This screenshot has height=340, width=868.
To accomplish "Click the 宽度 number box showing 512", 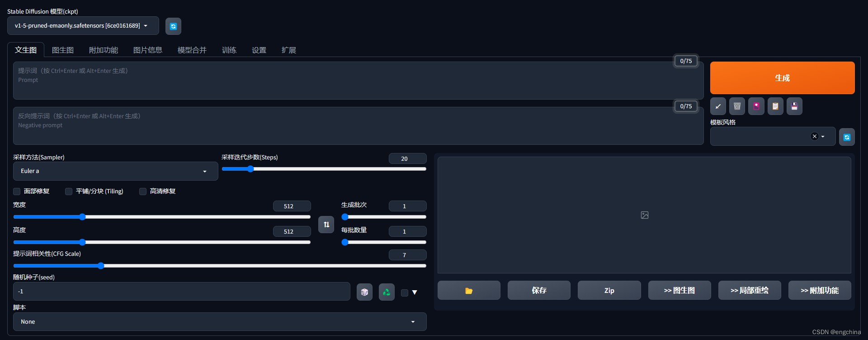I will (292, 206).
